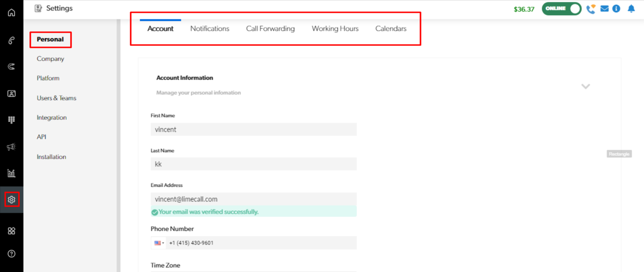
Task: Open the Working Hours tab
Action: (x=335, y=29)
